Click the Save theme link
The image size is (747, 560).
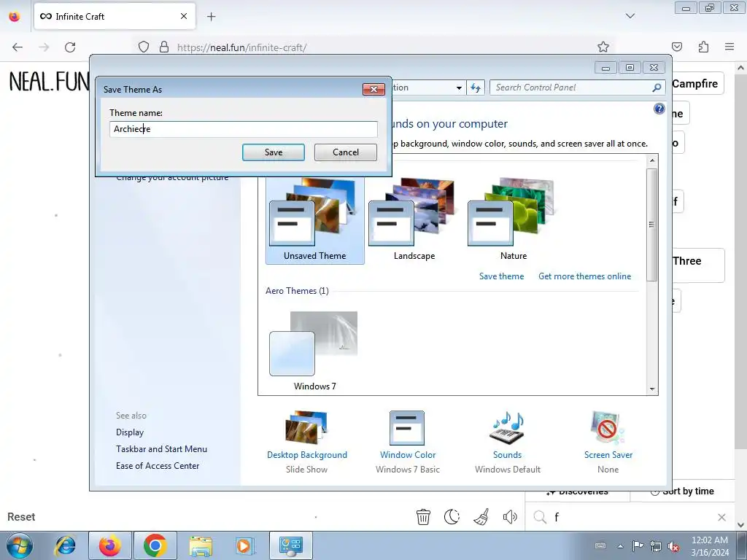click(x=501, y=276)
